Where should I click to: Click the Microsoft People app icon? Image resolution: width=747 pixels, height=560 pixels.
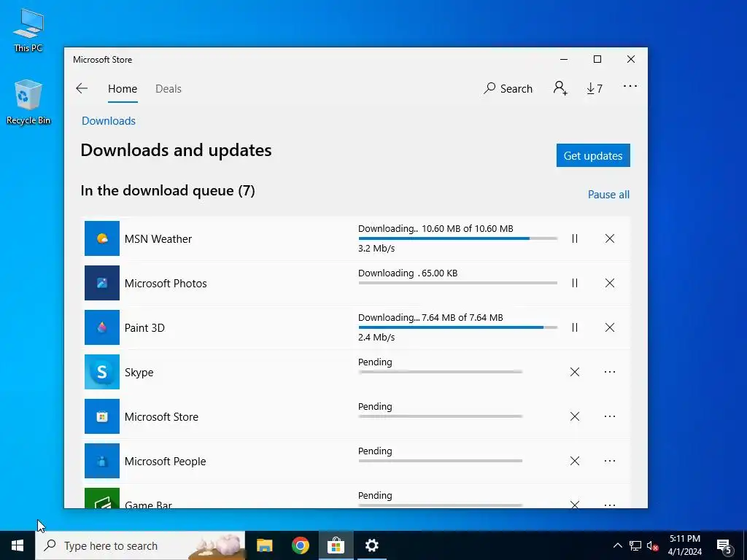coord(102,461)
